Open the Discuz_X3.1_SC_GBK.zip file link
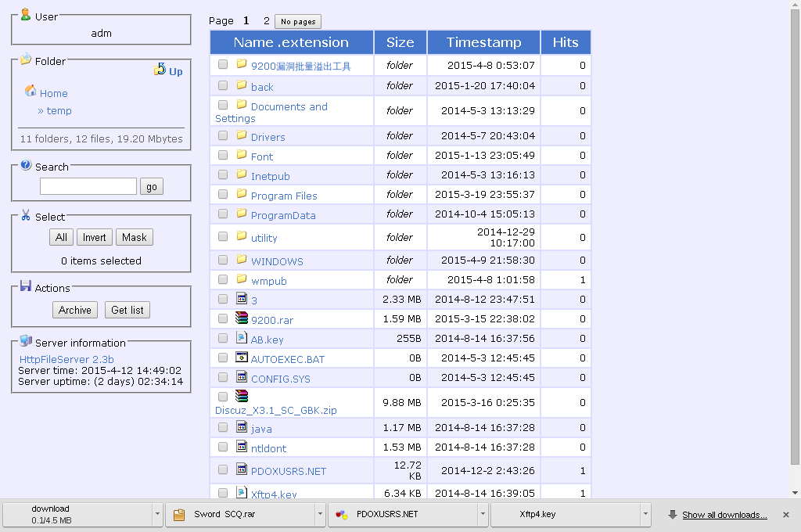 pyautogui.click(x=276, y=411)
